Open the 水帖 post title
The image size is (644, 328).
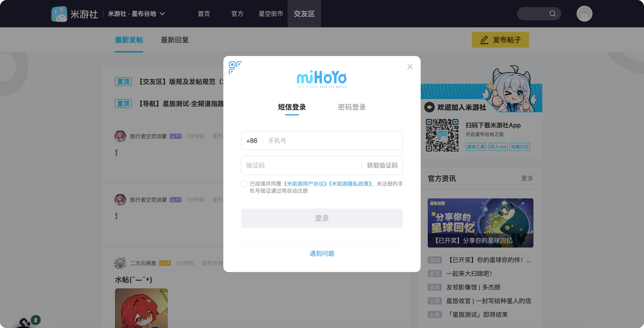[x=133, y=280]
